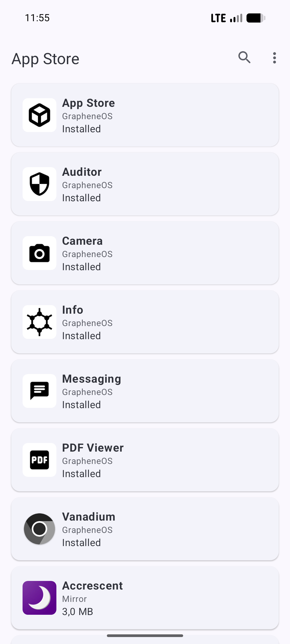Tap the purple Accrescent moon icon

39,598
